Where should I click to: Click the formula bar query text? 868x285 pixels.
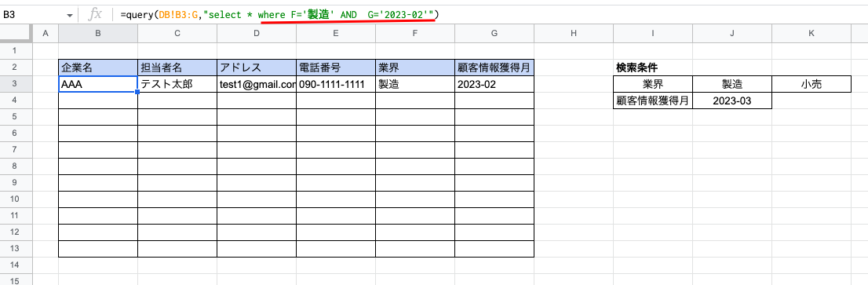[279, 15]
